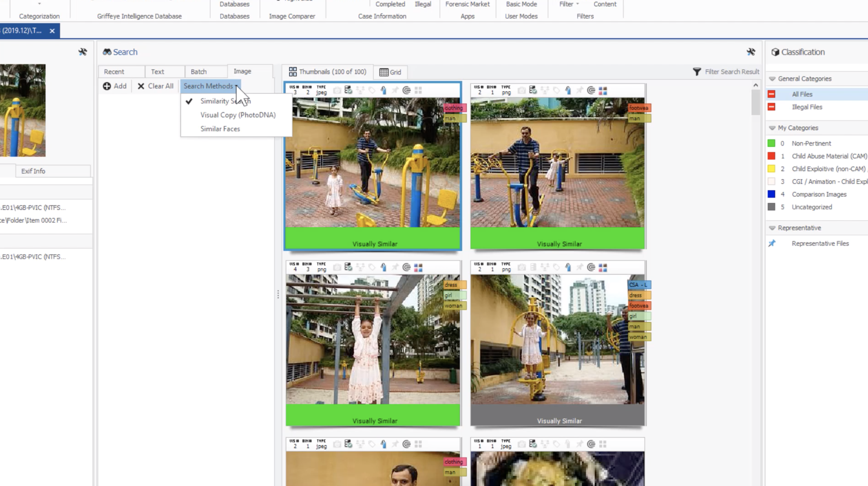This screenshot has width=868, height=486.
Task: Click the colored grid icon on the footwear-tagged png thumbnail
Action: pos(603,90)
